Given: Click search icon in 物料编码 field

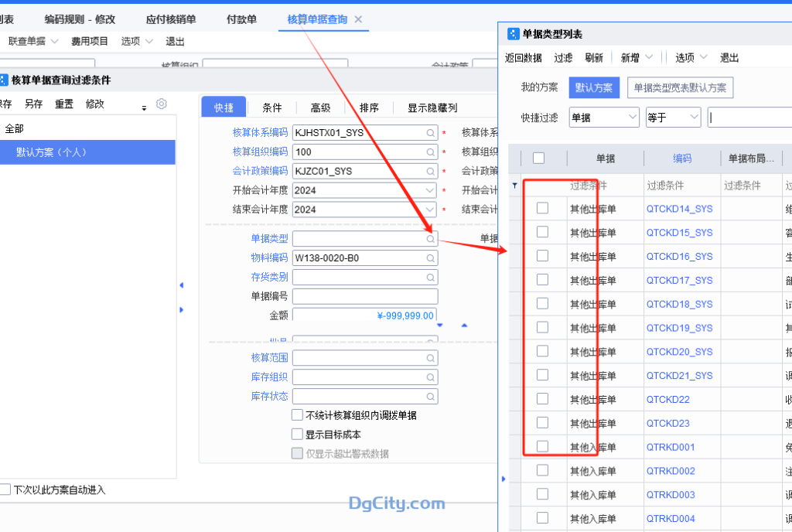Looking at the screenshot, I should pos(430,258).
